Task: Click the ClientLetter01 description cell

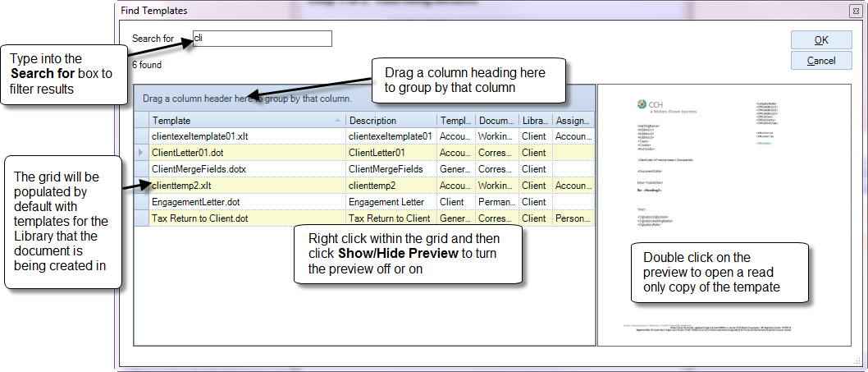Action: (x=391, y=153)
